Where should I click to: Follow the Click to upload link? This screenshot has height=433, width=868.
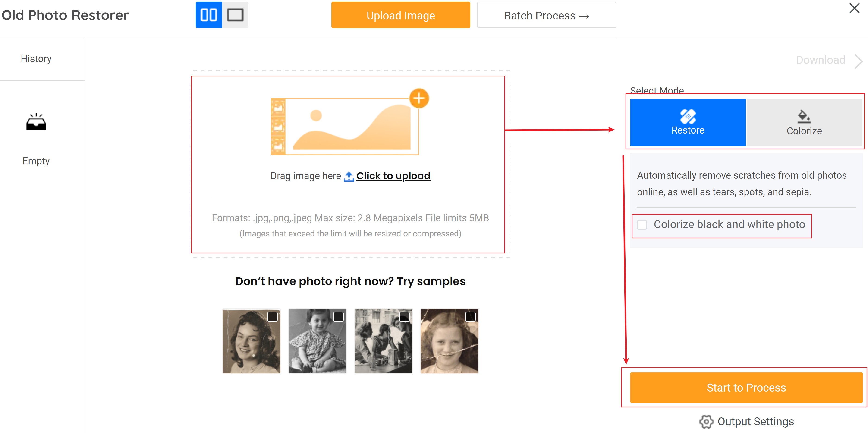(393, 176)
